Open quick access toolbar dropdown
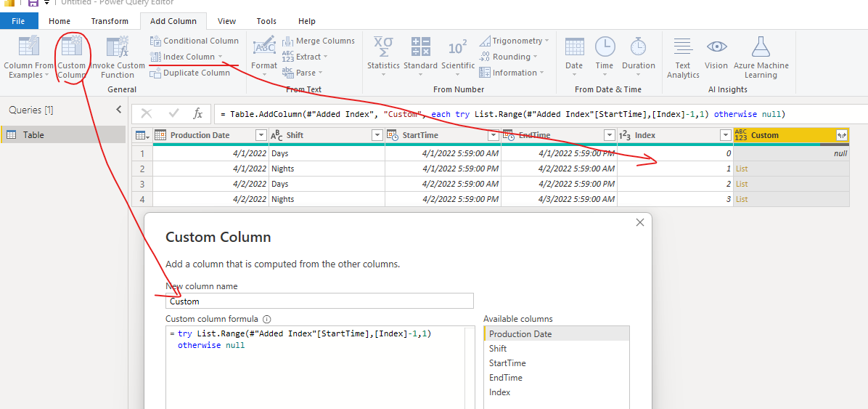868x409 pixels. pyautogui.click(x=46, y=3)
